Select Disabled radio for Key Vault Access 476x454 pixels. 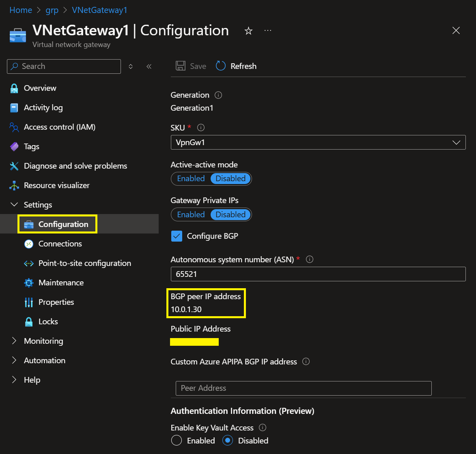click(228, 440)
